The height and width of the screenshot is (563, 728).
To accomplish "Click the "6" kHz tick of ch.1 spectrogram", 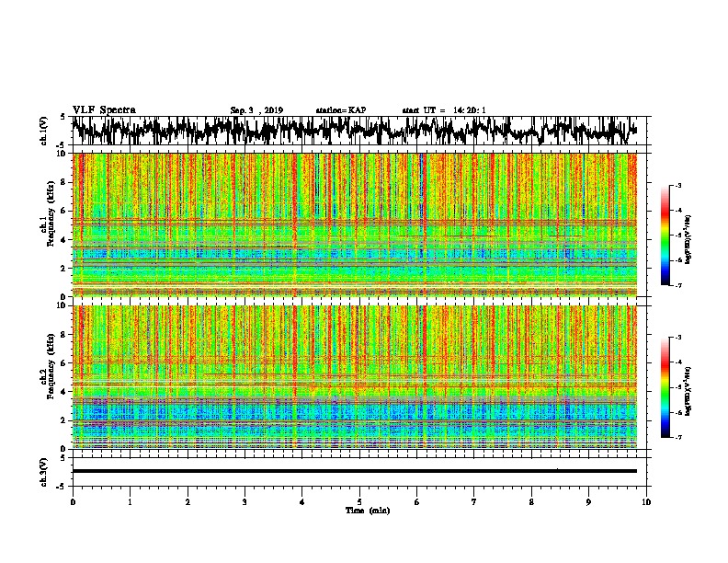I will (64, 212).
